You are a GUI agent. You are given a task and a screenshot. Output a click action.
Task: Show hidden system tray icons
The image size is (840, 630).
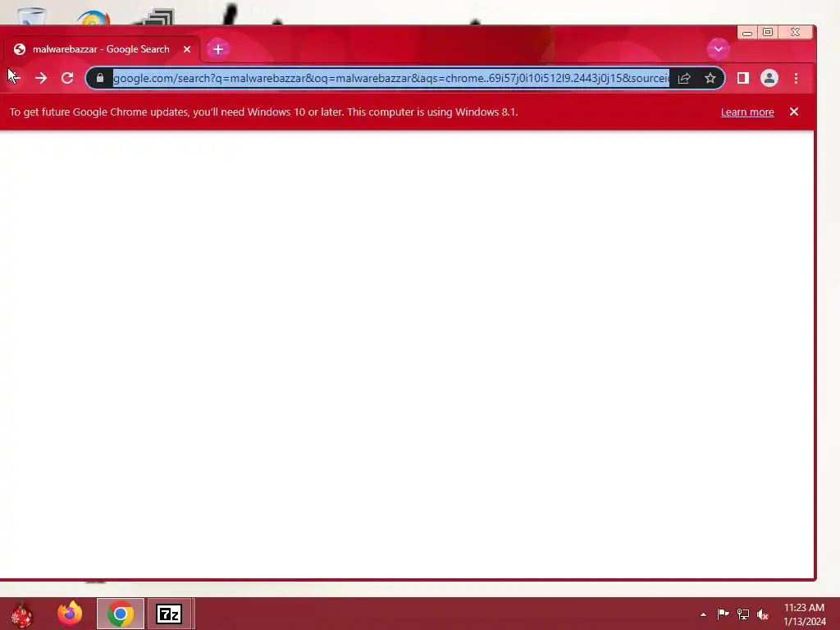(703, 614)
